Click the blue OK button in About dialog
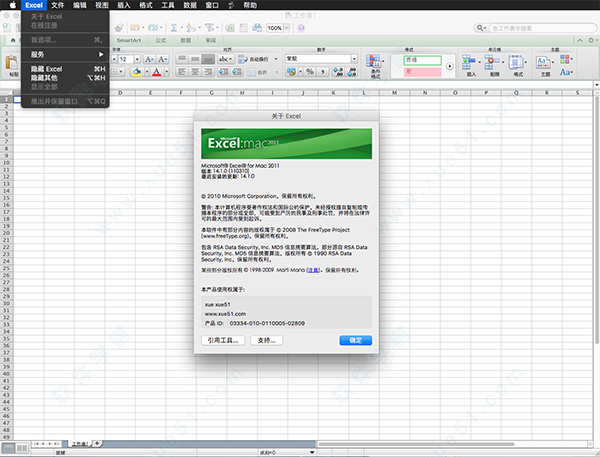The width and height of the screenshot is (600, 457). pyautogui.click(x=355, y=340)
